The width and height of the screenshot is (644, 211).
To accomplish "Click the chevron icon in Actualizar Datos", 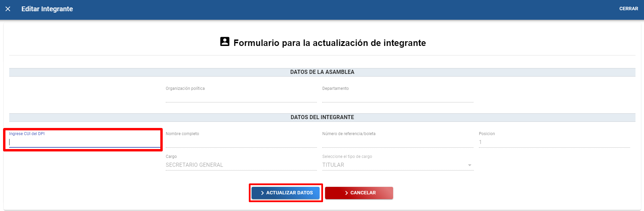I will (262, 193).
